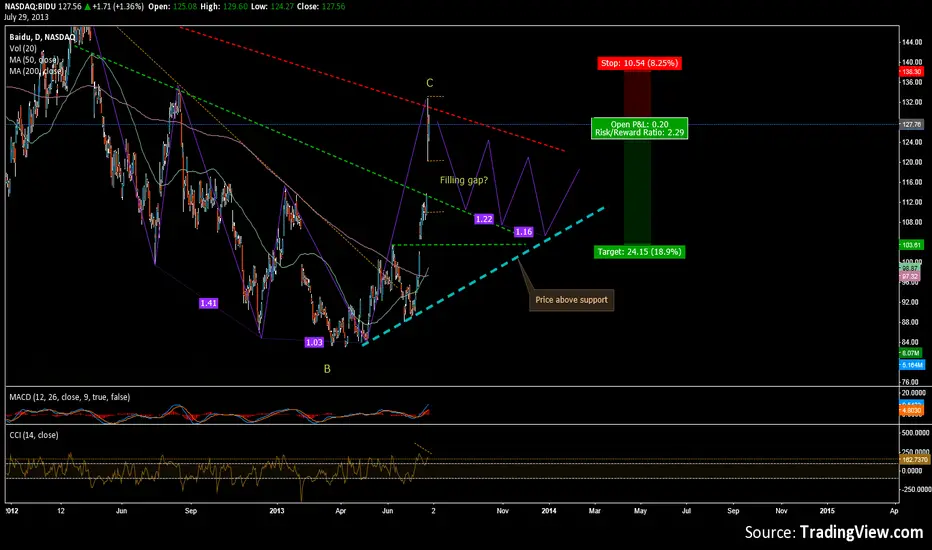Click the green 103.61 price axis tag

(911, 245)
